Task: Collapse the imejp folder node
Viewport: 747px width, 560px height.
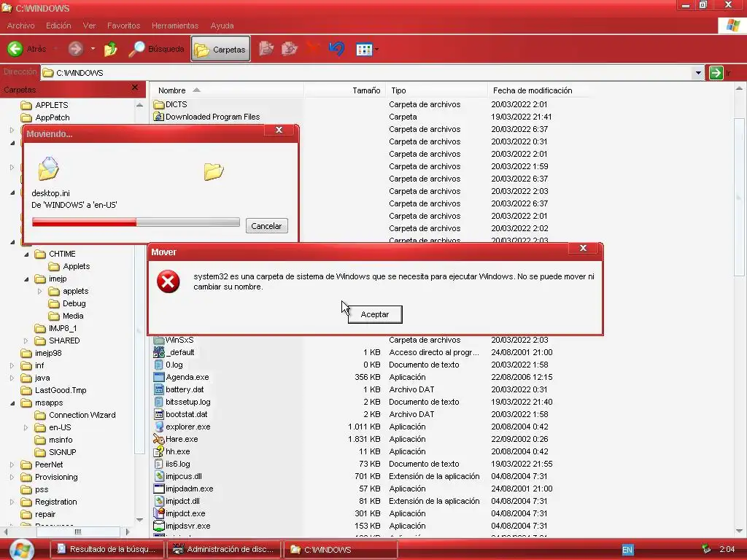Action: [26, 279]
